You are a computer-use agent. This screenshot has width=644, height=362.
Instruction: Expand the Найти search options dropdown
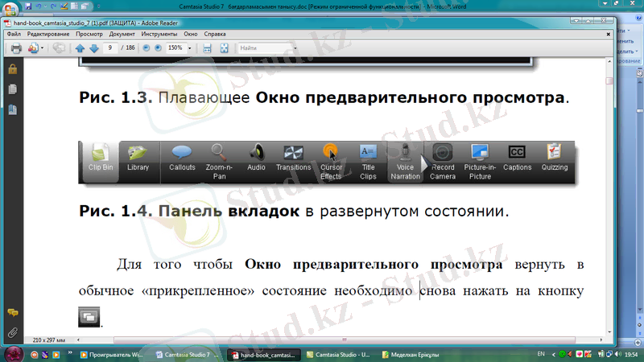click(295, 48)
